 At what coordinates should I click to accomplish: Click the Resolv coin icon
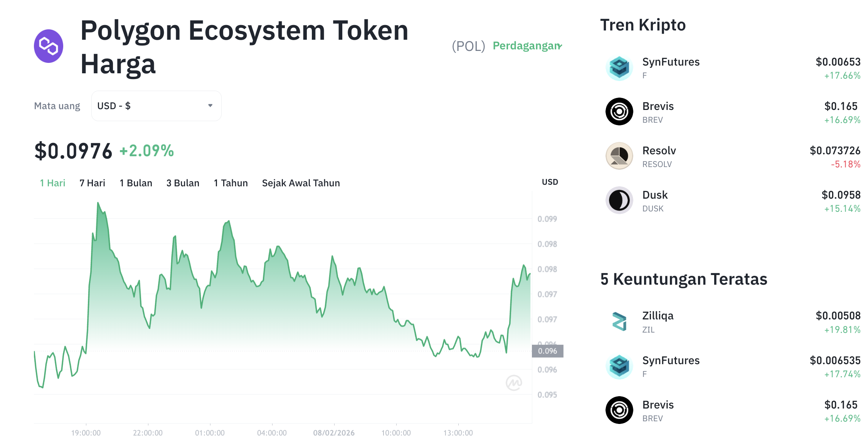(x=619, y=156)
